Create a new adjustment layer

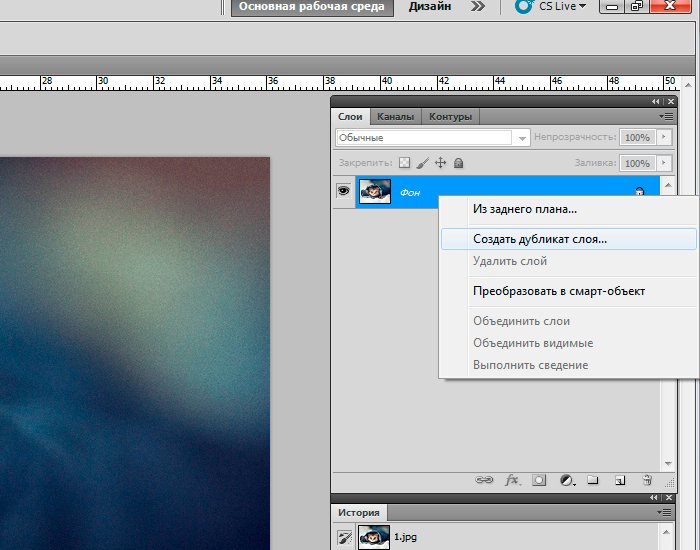click(567, 480)
